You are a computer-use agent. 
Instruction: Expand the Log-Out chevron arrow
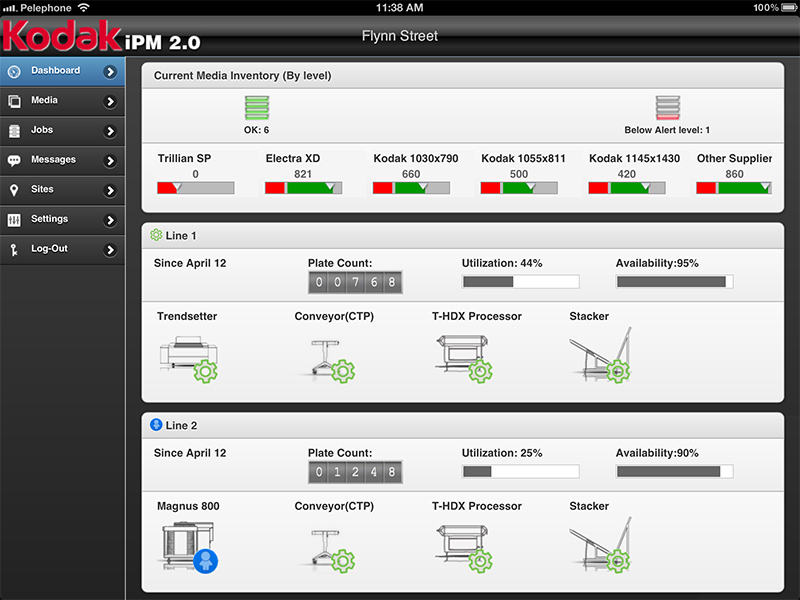pyautogui.click(x=110, y=249)
